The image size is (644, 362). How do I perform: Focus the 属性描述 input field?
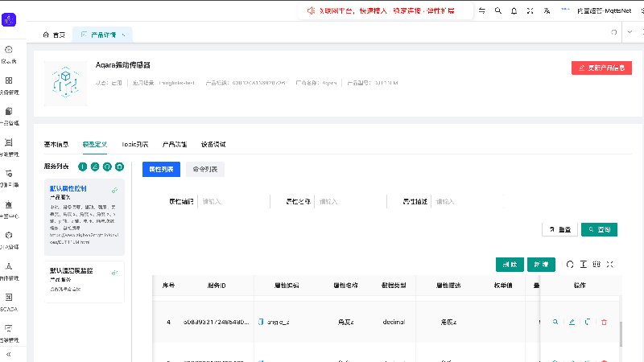tap(467, 202)
